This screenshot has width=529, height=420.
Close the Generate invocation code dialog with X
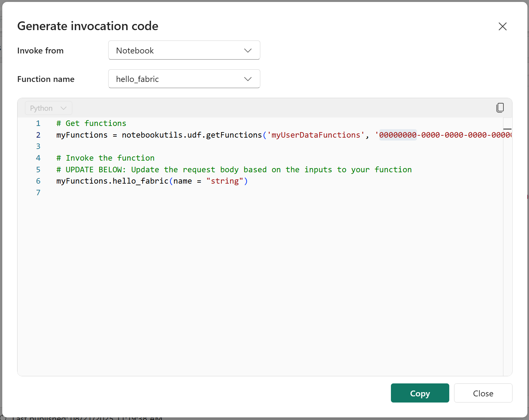(502, 26)
